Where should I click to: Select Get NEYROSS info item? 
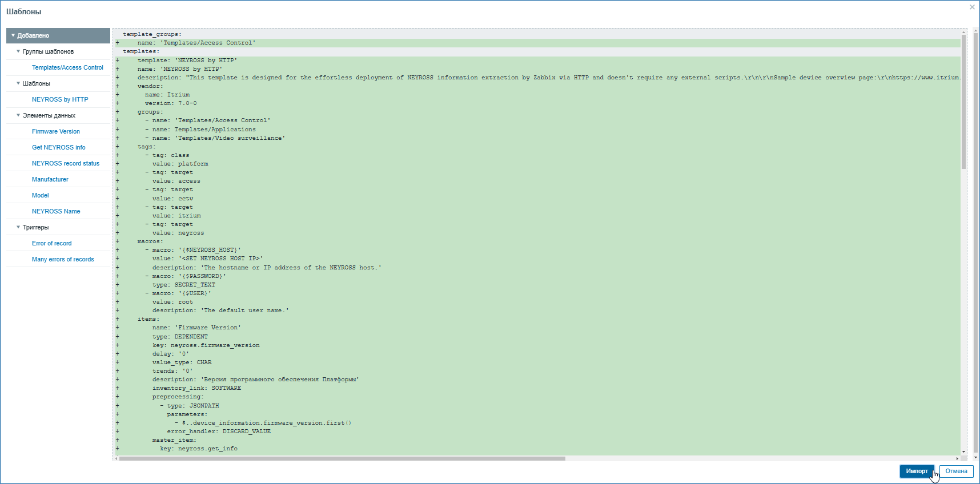pyautogui.click(x=58, y=147)
